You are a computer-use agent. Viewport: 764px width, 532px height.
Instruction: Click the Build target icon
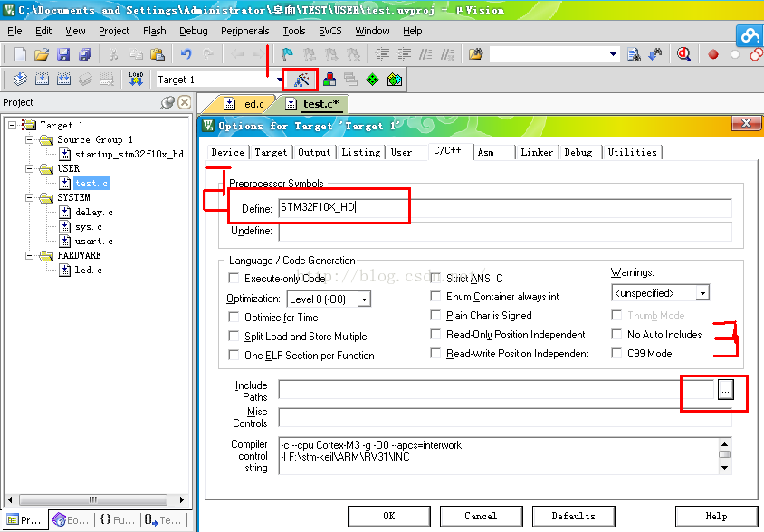42,79
